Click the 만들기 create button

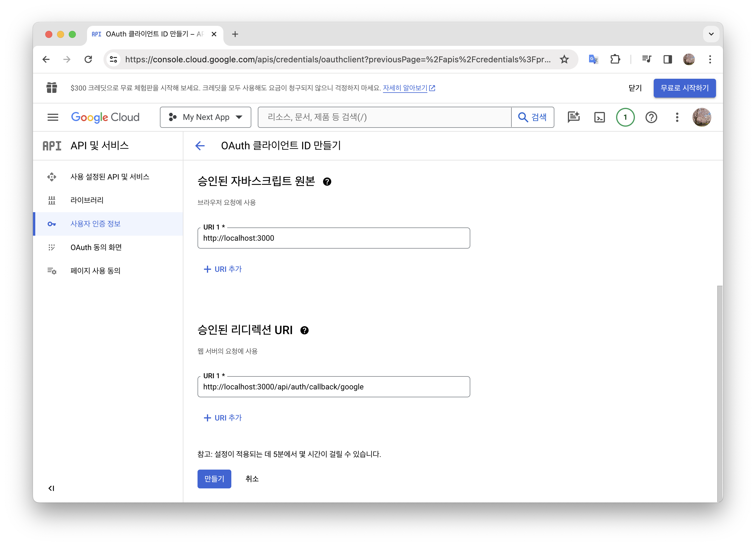[214, 479]
